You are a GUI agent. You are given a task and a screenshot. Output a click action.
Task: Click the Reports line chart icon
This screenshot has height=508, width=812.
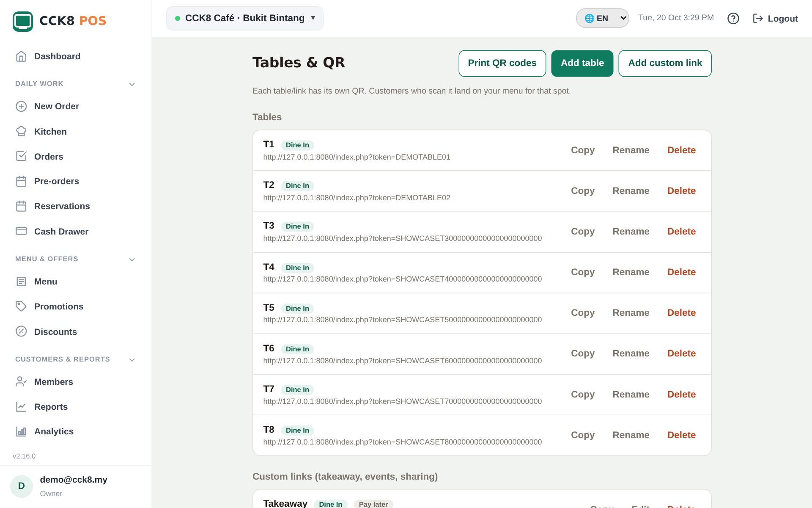coord(21,407)
